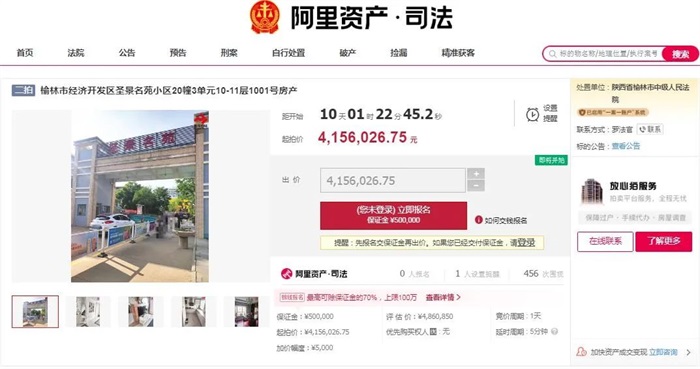This screenshot has height=369, width=700.
Task: Click the 竞价周期 1天 text
Action: [x=518, y=316]
